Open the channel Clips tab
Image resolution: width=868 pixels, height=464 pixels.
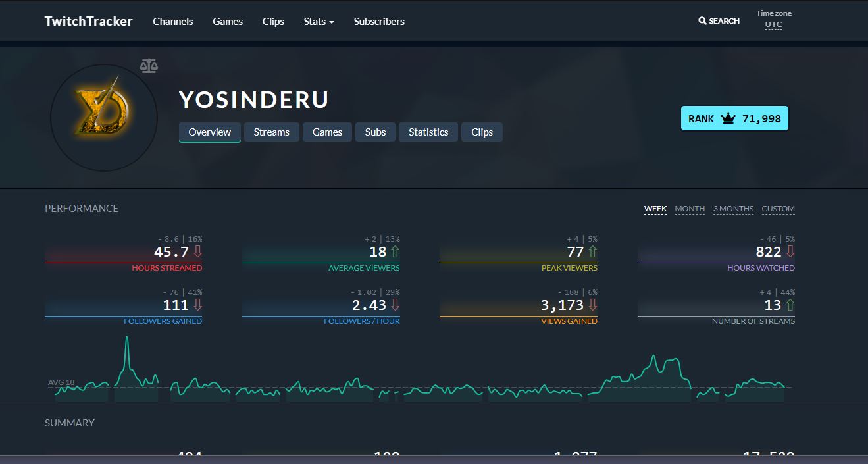482,132
